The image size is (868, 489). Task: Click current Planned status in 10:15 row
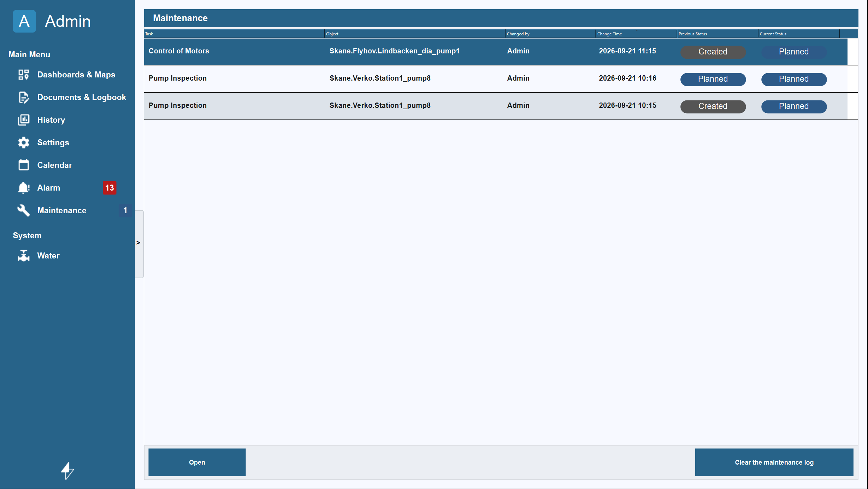[794, 106]
